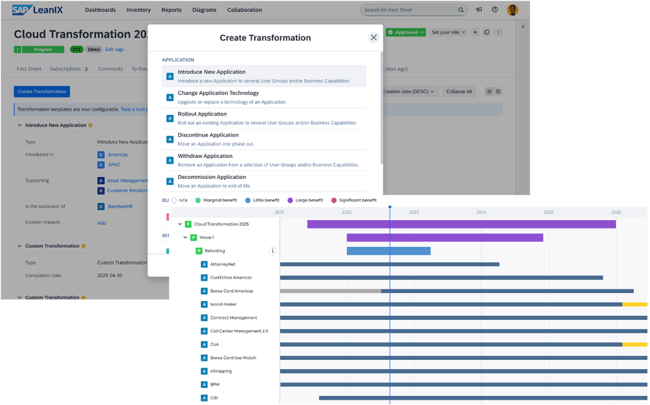Screen dimensions: 650x405
Task: Collapse the Wave 1 tree row
Action: [185, 238]
